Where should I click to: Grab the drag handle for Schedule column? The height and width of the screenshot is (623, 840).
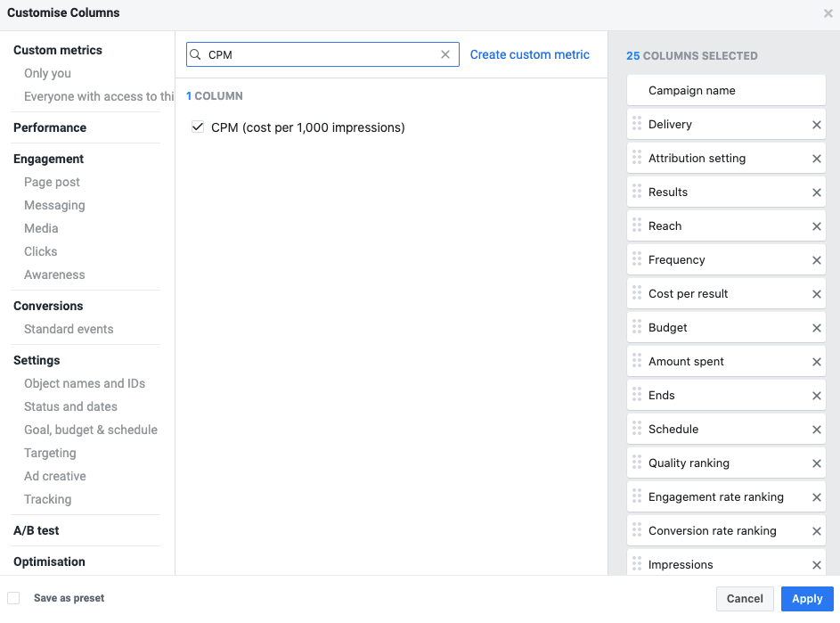(x=636, y=429)
